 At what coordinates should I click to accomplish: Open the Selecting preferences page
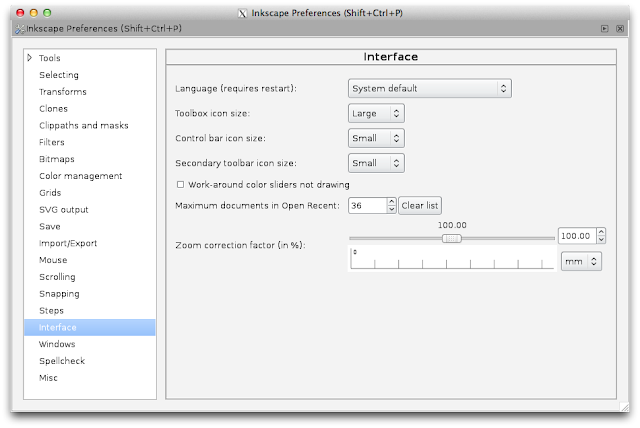click(59, 75)
